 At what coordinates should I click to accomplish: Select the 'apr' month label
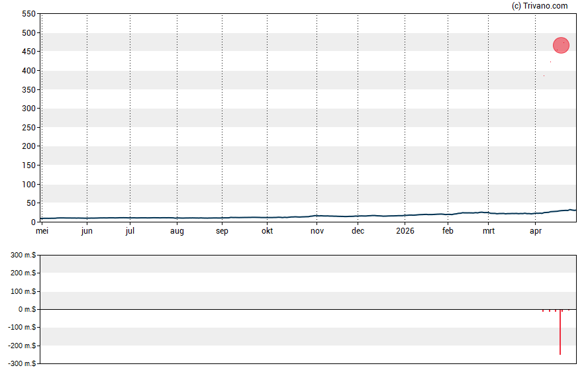(x=534, y=231)
